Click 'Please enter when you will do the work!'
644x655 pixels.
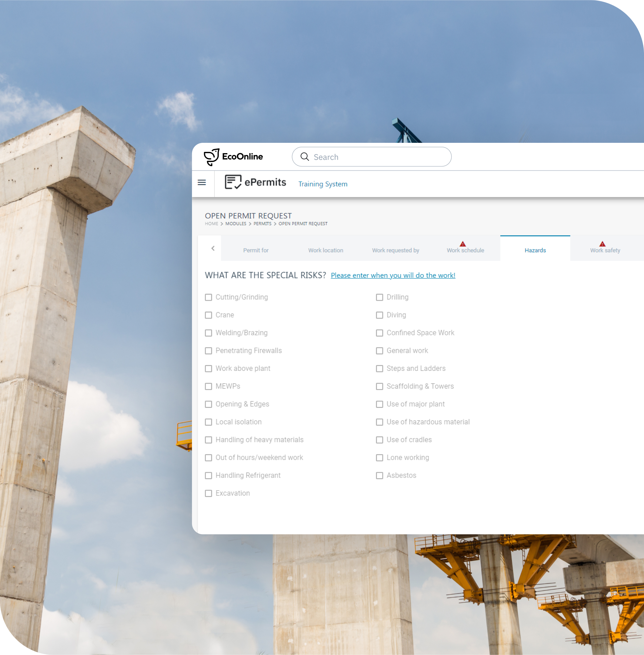(393, 275)
